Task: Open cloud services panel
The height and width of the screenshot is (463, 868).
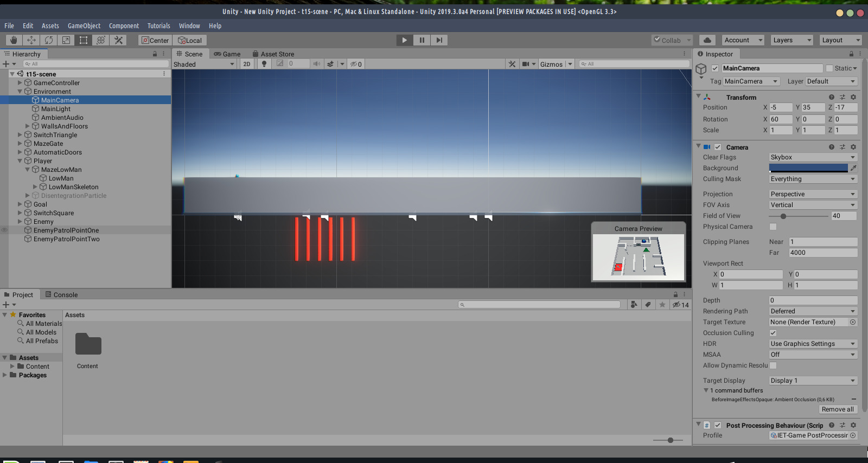Action: click(x=707, y=40)
